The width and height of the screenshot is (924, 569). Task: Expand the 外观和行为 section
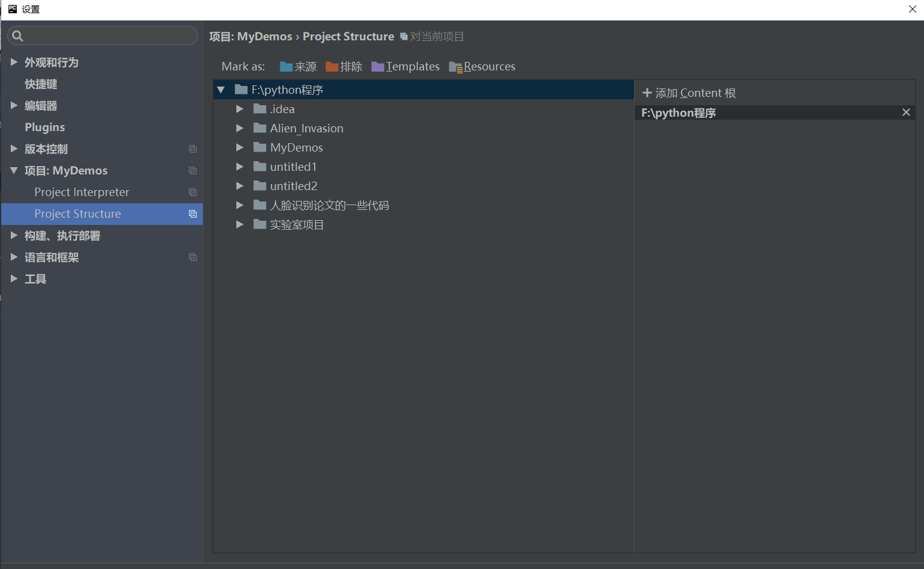tap(14, 62)
